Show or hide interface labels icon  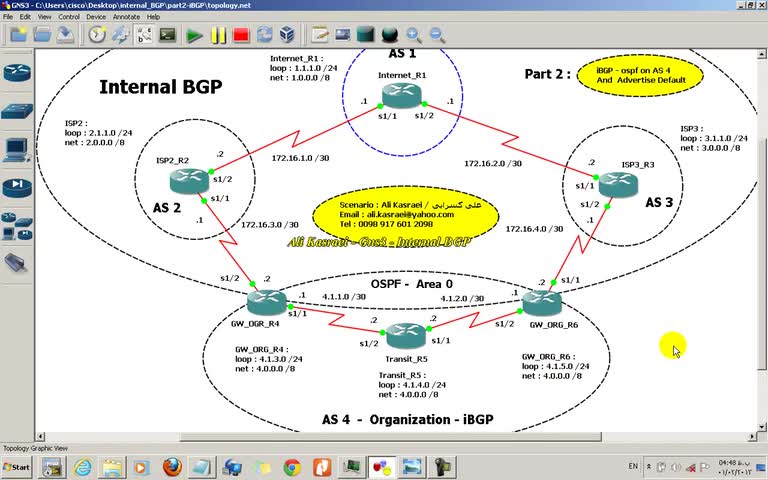coord(120,35)
